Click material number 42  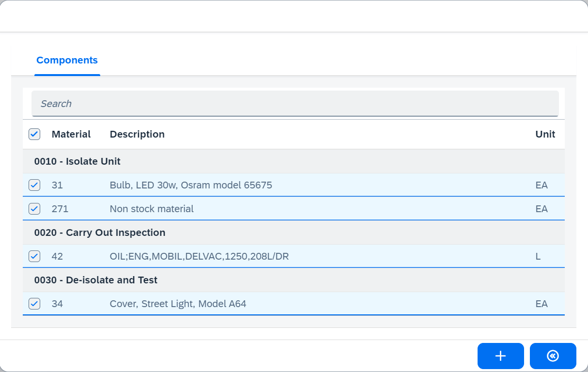(57, 256)
